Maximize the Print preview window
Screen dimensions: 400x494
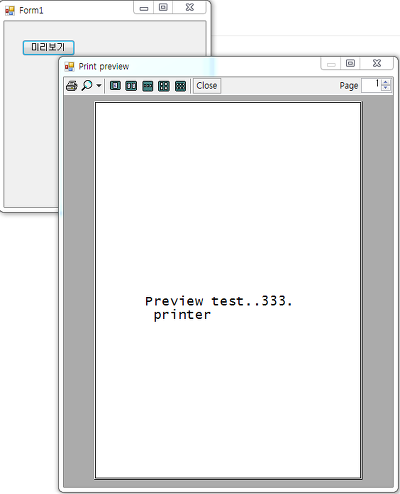click(x=350, y=63)
